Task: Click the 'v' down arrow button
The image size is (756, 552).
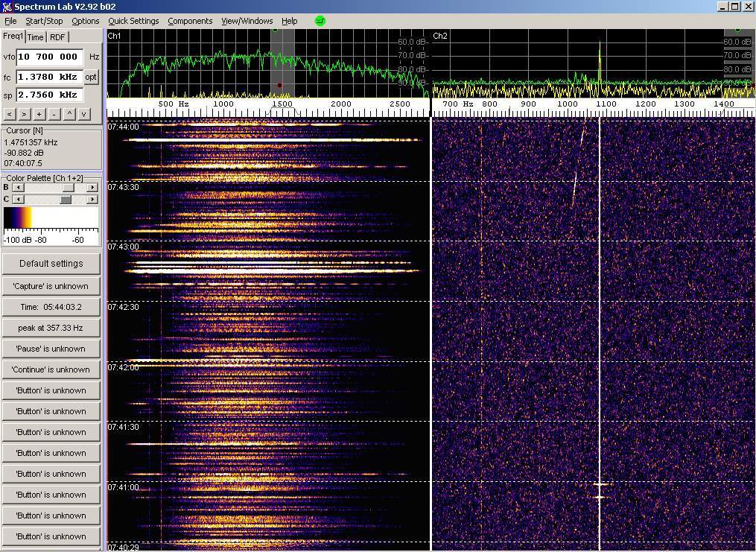Action: pyautogui.click(x=84, y=114)
